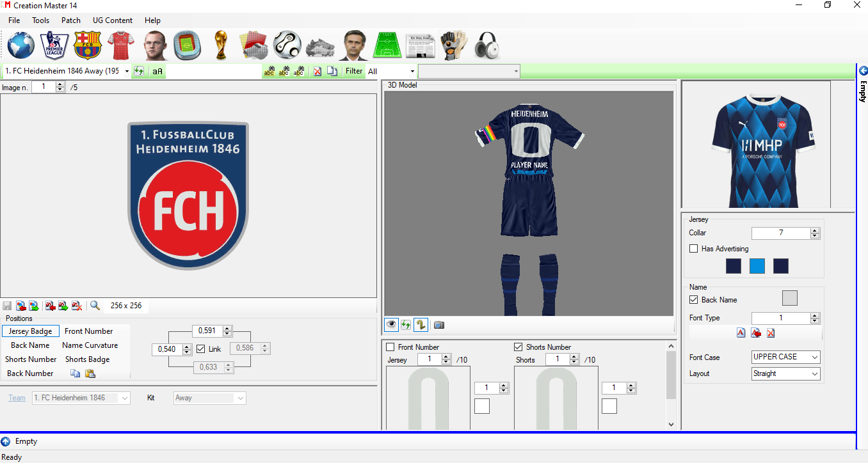Open the Goalkeeper gloves icon
The height and width of the screenshot is (463, 868).
coord(454,45)
